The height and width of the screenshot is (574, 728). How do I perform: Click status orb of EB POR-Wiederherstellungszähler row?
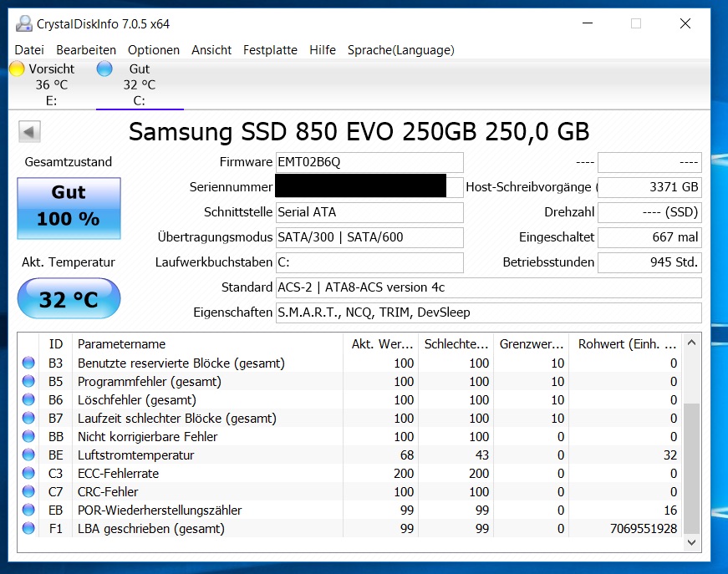pos(28,510)
